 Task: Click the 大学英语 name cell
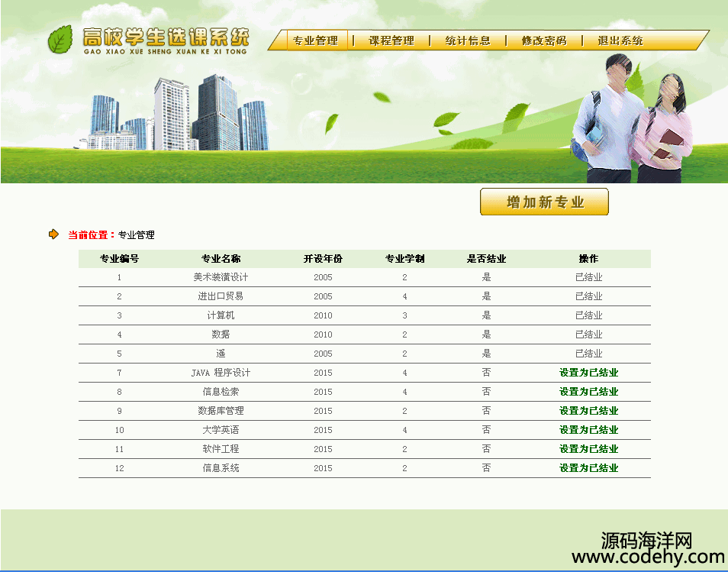tap(221, 430)
